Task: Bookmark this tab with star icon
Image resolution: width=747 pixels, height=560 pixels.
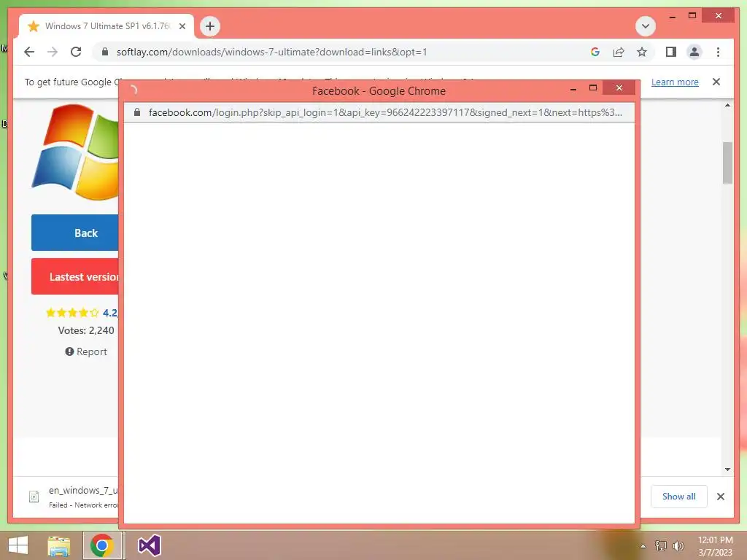Action: 642,52
